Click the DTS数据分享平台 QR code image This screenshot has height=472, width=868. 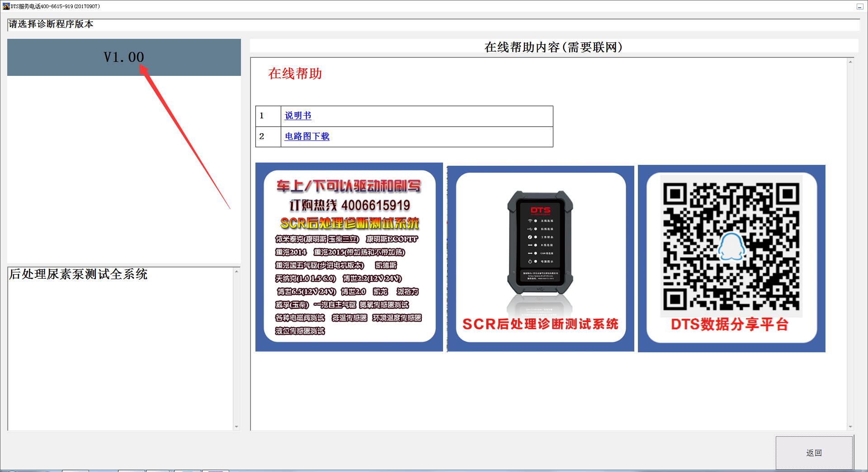coord(731,246)
